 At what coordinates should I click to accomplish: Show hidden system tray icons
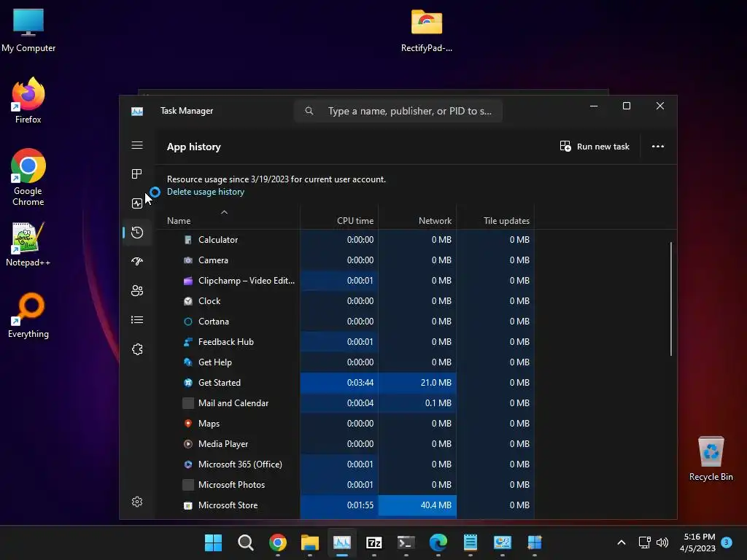[622, 542]
